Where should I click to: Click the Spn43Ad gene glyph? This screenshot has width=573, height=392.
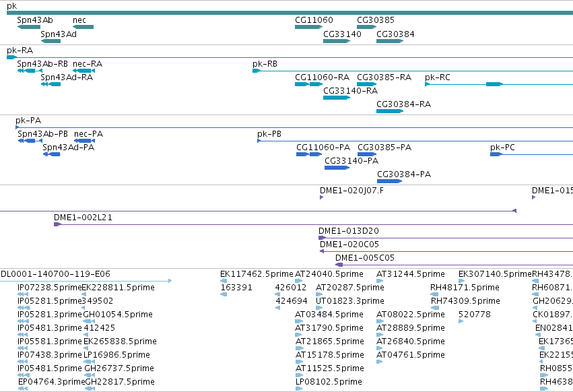(50, 41)
